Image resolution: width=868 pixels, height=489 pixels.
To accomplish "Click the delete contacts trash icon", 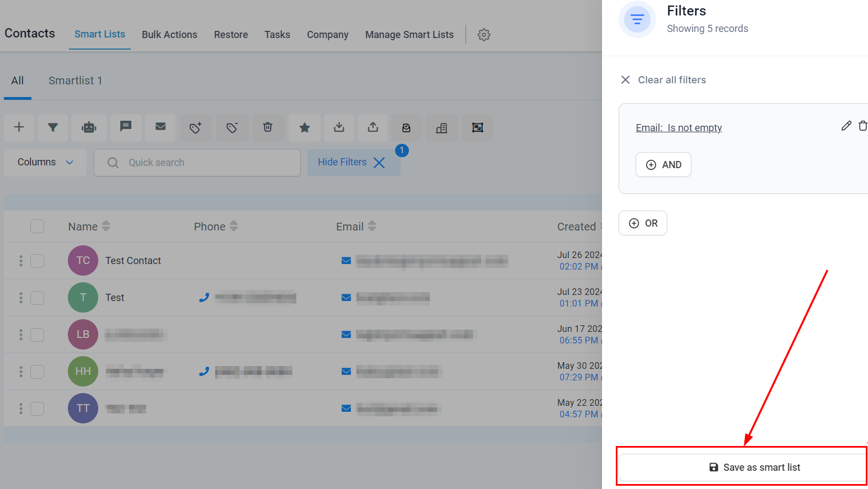I will click(x=268, y=127).
